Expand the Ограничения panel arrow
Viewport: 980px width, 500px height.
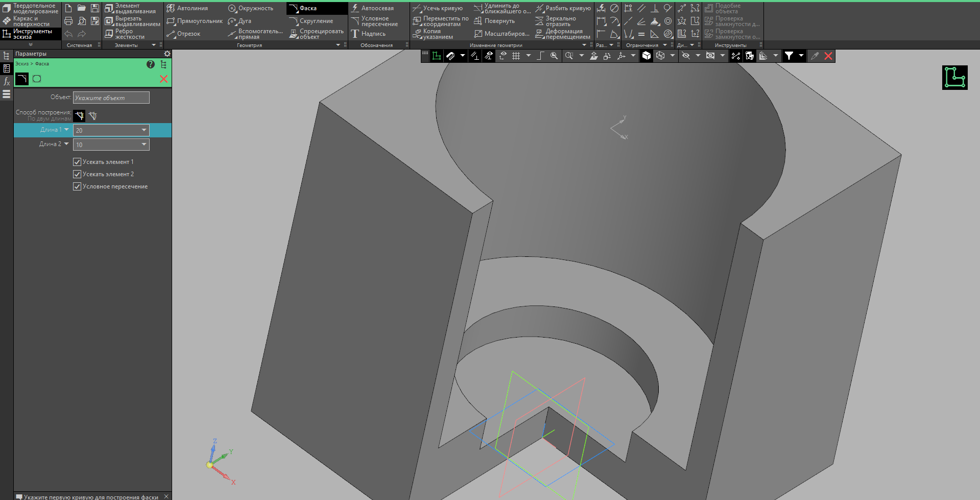coord(664,45)
